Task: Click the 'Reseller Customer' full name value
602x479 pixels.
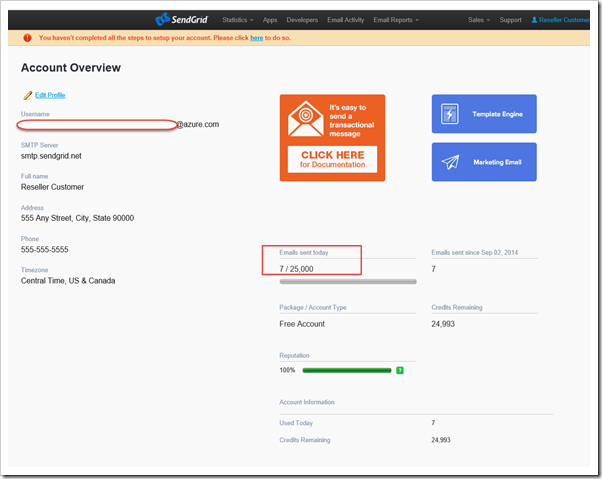Action: pyautogui.click(x=52, y=187)
